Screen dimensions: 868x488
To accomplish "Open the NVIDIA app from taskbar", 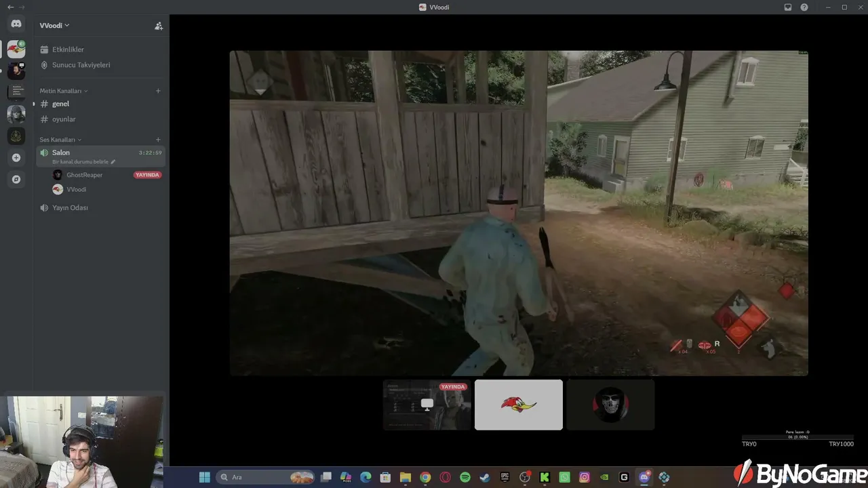I will coord(604,477).
